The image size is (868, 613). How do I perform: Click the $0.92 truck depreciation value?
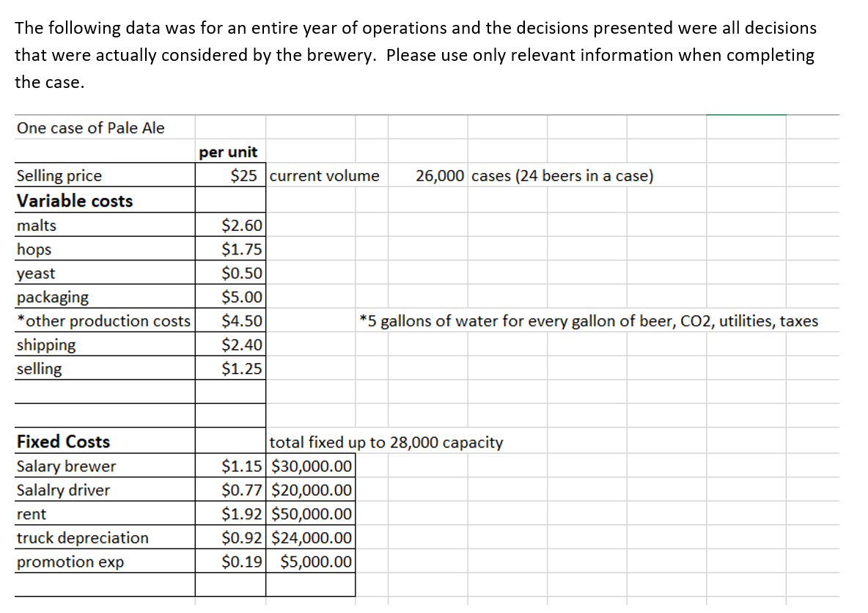point(242,537)
